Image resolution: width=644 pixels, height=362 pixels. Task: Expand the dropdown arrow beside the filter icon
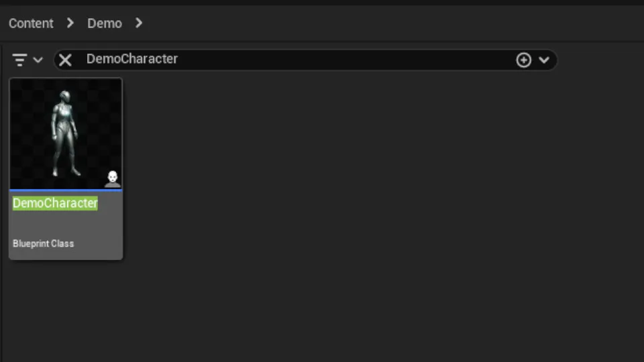point(38,60)
